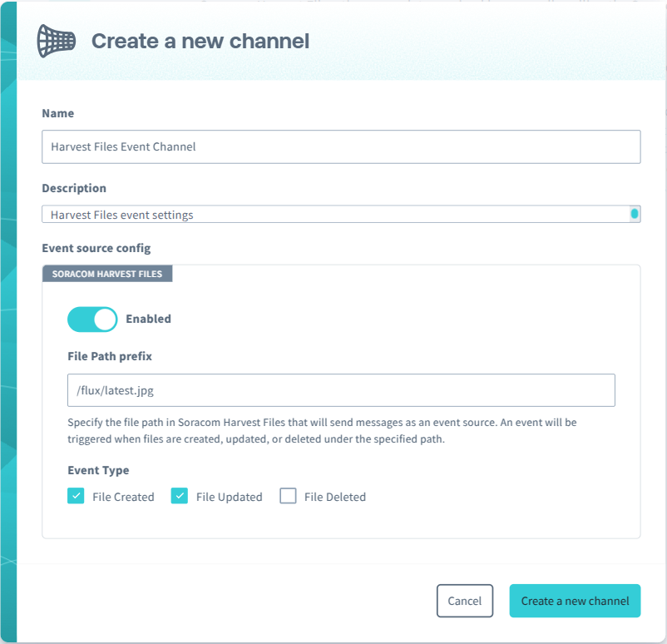The image size is (667, 644).
Task: Click the Create a new channel button
Action: 574,600
